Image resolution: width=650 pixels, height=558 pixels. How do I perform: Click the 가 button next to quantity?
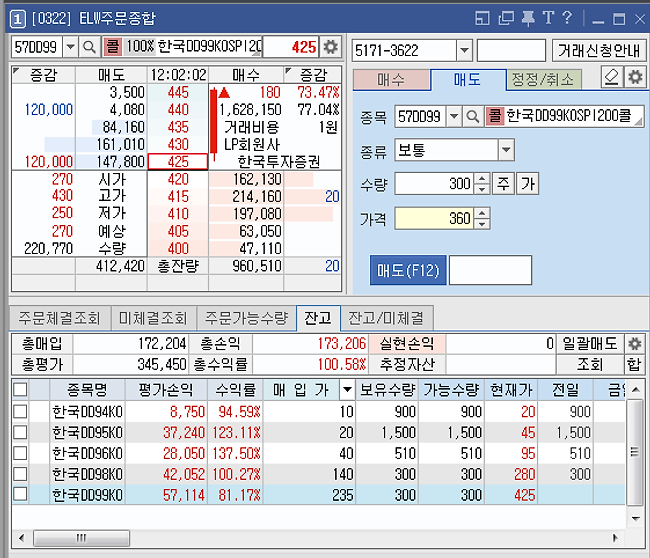(x=528, y=184)
